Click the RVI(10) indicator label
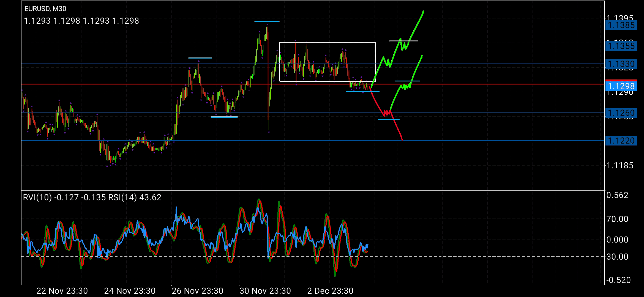Viewport: 644px width, 297px height. click(37, 197)
